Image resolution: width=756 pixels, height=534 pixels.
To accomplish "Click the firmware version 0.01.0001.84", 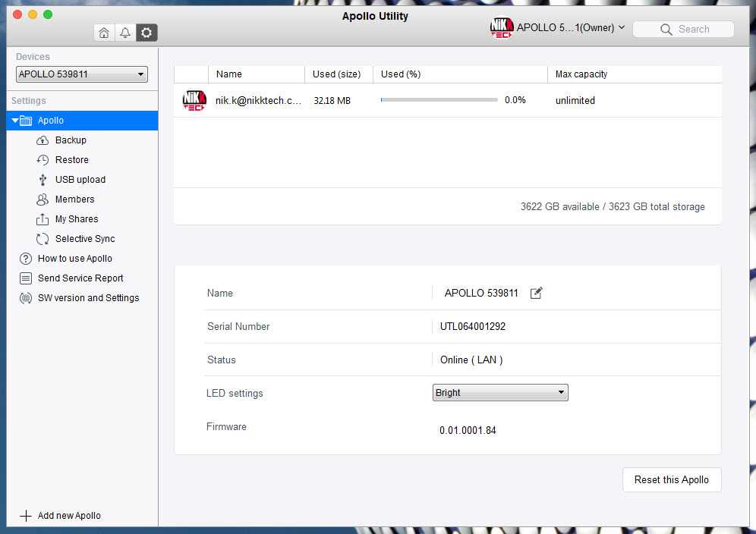I will tap(468, 430).
